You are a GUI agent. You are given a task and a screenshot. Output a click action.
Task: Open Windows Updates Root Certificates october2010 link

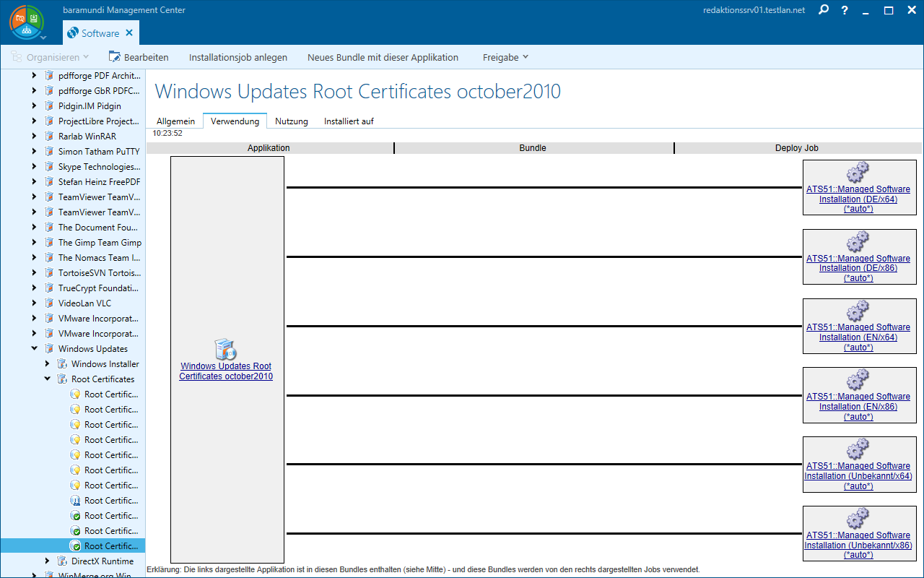(226, 371)
